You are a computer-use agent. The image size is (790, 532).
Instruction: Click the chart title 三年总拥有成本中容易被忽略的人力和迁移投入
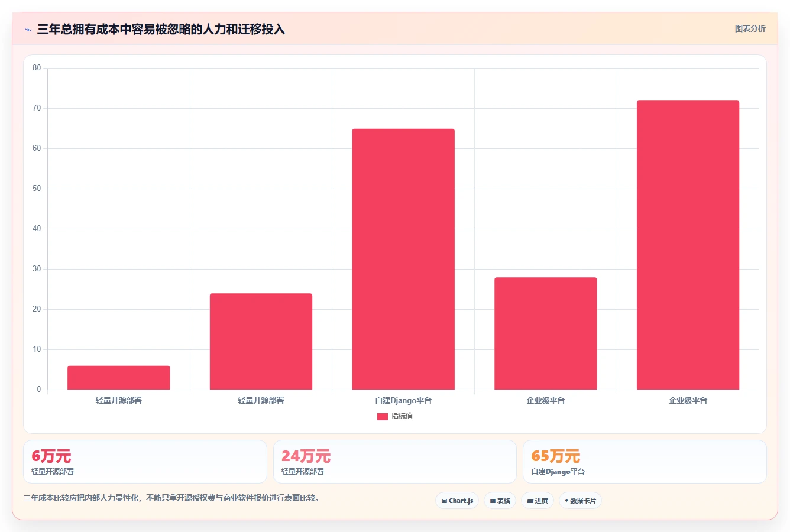(x=161, y=29)
